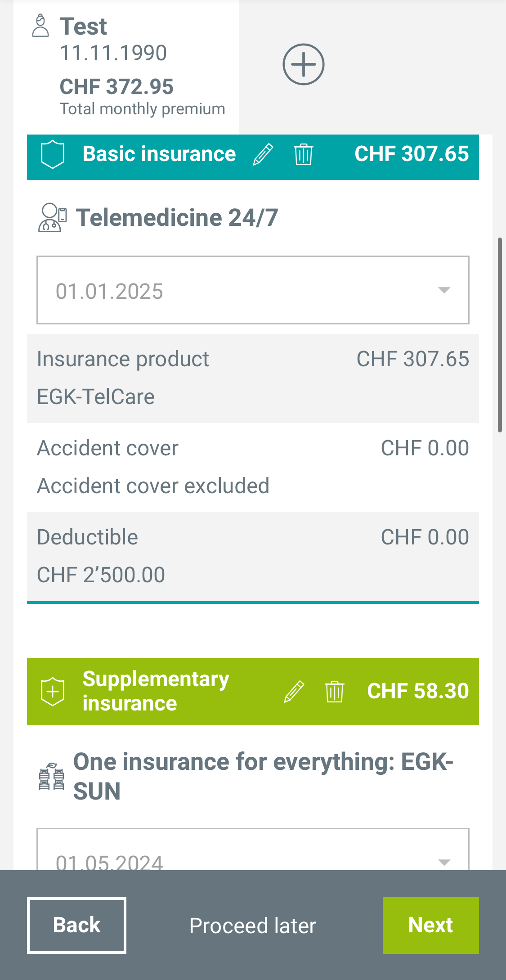Choose Proceed later link
Viewport: 506px width, 980px height.
coord(253,926)
